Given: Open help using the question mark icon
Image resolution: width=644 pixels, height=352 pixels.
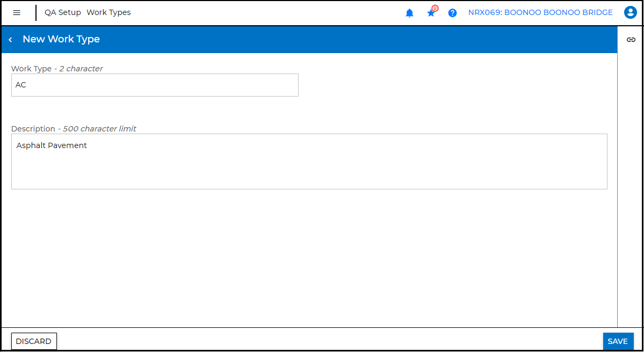Looking at the screenshot, I should coord(452,12).
